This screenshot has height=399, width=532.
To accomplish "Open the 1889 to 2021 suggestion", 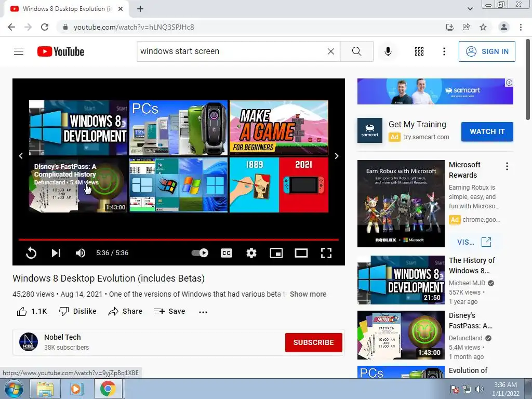I will 279,185.
